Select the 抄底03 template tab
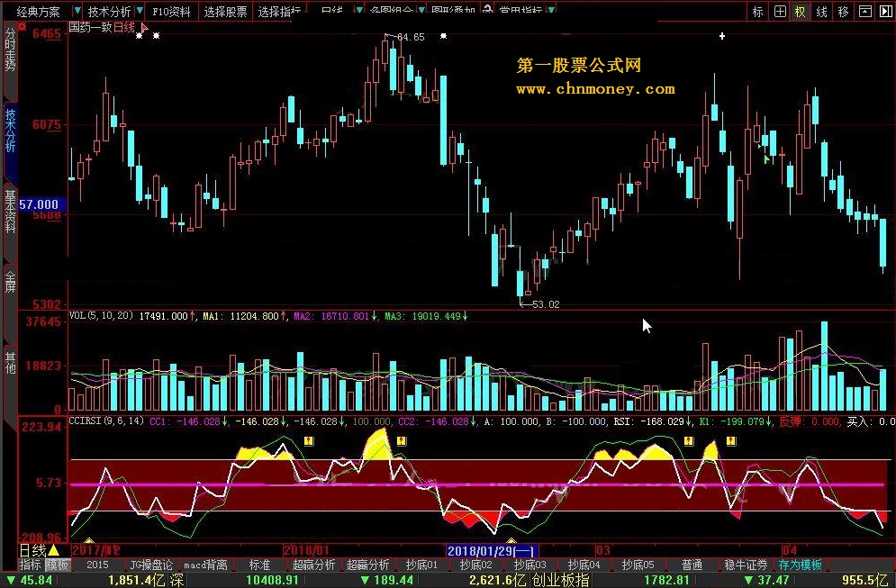This screenshot has height=588, width=896. click(x=529, y=565)
